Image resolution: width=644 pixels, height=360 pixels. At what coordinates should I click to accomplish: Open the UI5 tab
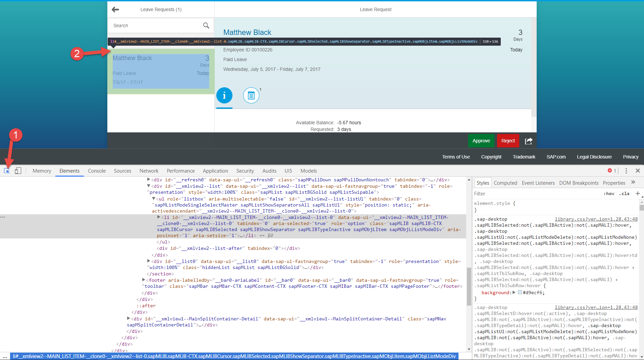pos(288,171)
